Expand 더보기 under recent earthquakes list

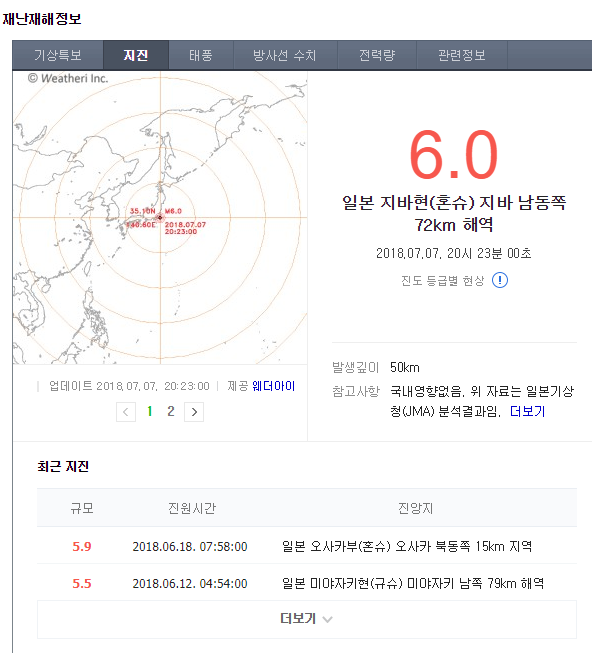[307, 619]
